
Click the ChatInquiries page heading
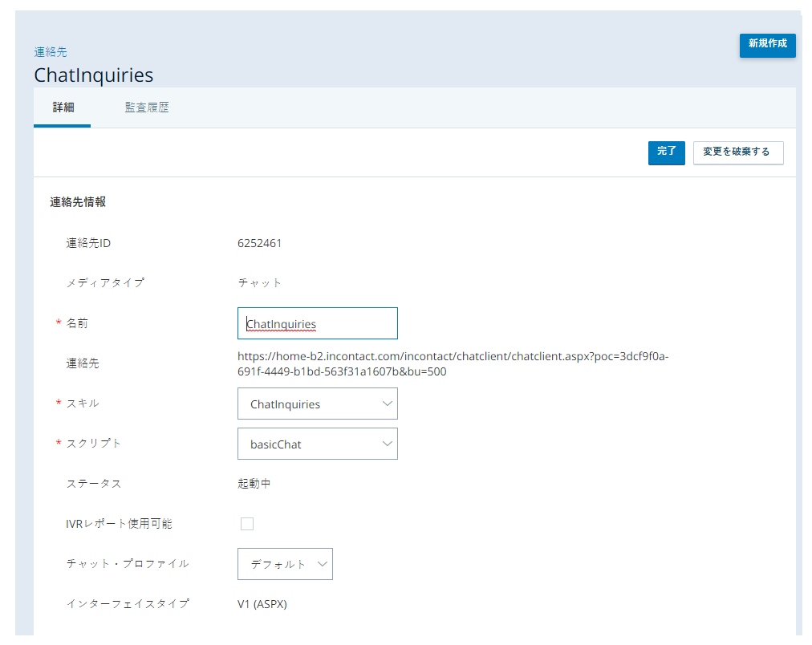[x=94, y=75]
